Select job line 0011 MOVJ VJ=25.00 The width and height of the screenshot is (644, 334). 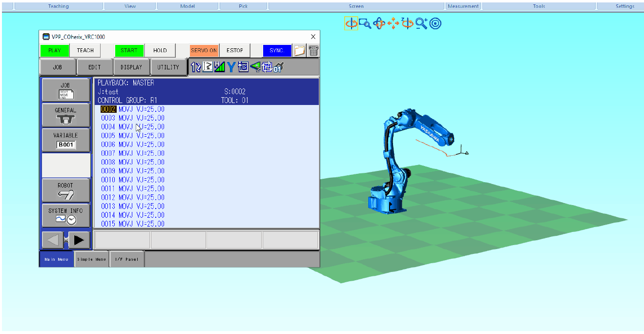tap(133, 188)
